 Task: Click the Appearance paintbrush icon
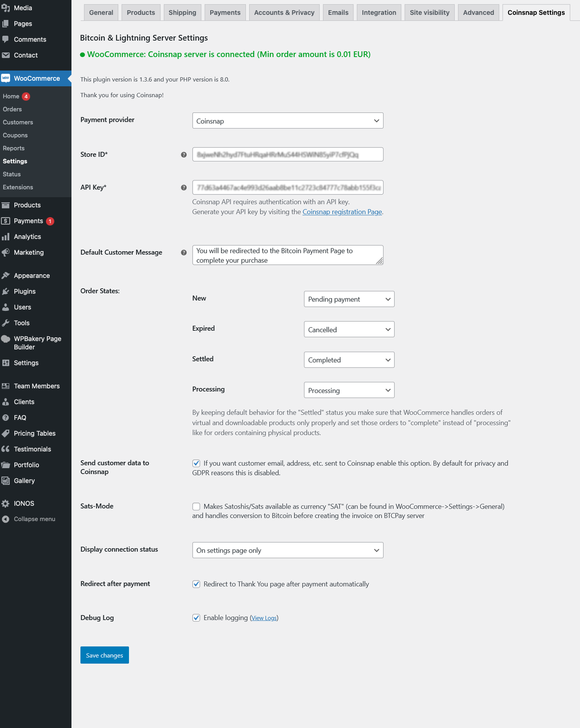coord(6,276)
